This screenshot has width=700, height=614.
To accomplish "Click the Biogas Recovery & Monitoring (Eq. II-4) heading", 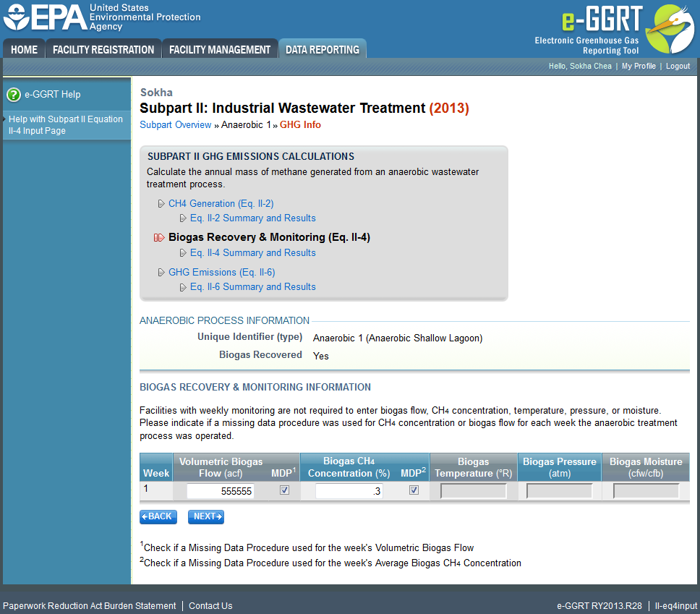I will click(269, 237).
